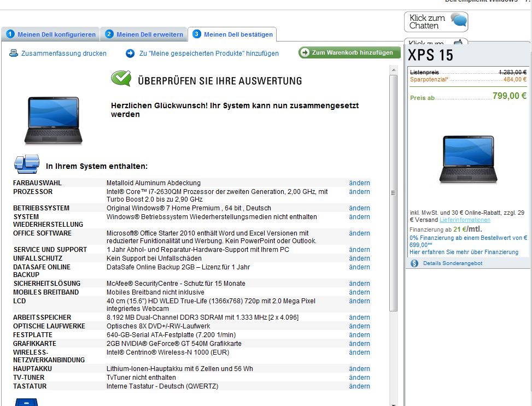This screenshot has width=532, height=406.
Task: Click step number 3 circle icon
Action: tap(196, 34)
